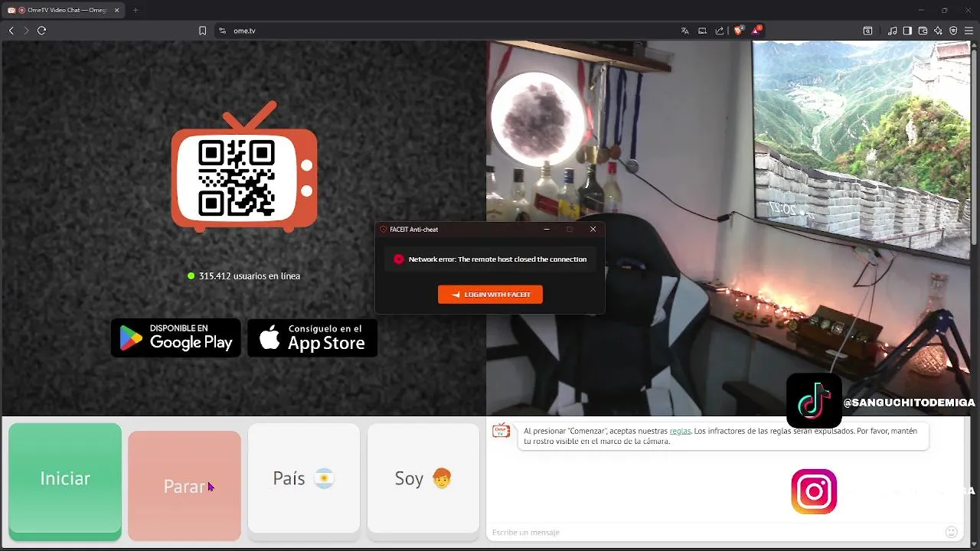Click the install/cast screen icon in address bar
The width and height of the screenshot is (980, 551).
coord(702,31)
